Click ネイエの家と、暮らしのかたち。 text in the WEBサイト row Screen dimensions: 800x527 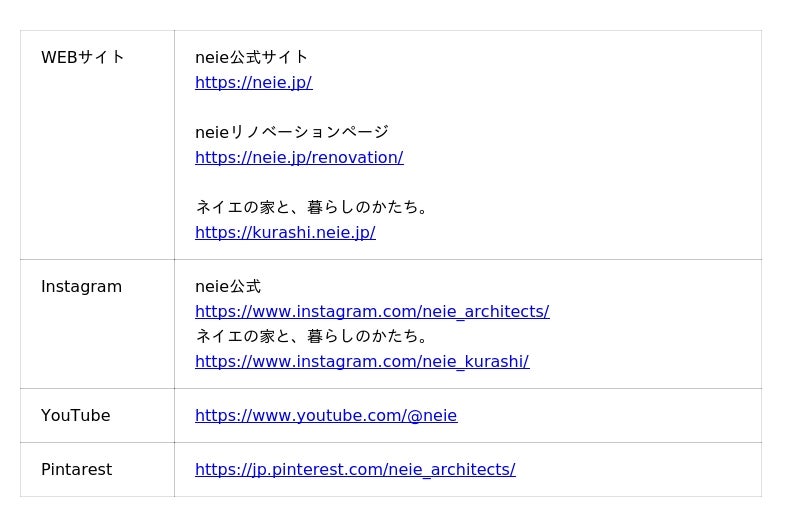[315, 207]
